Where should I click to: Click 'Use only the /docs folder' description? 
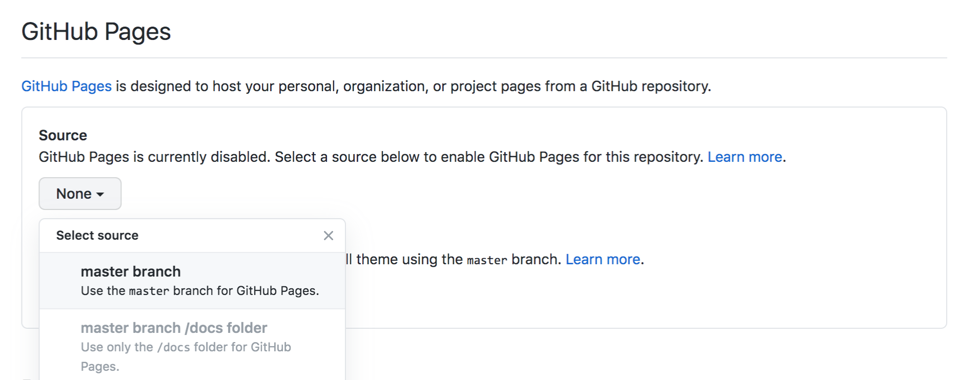(186, 356)
